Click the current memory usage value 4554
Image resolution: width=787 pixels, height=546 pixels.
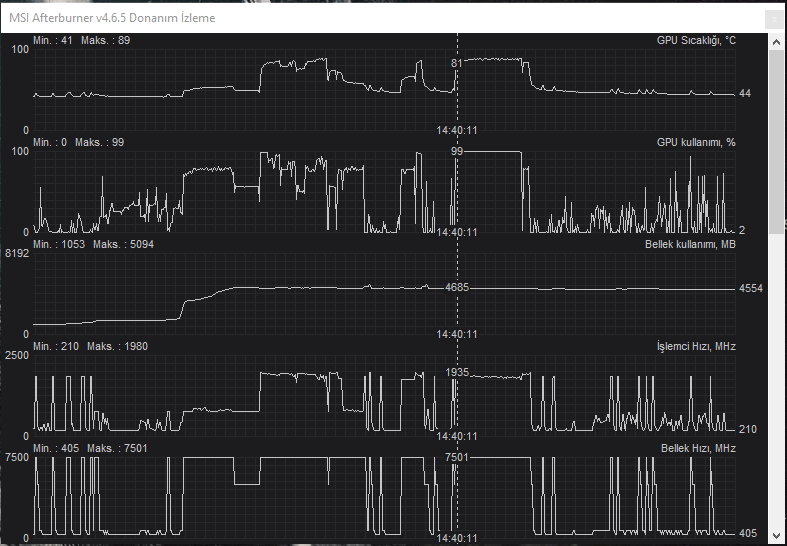[x=751, y=289]
